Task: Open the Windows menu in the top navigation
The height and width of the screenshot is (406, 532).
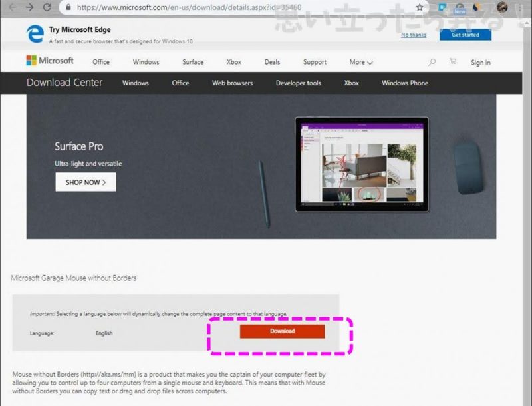Action: [146, 62]
